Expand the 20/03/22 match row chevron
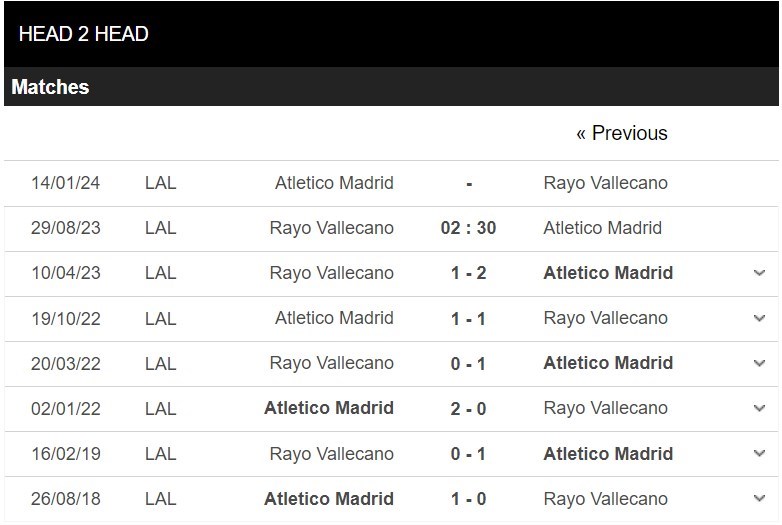 (x=759, y=363)
